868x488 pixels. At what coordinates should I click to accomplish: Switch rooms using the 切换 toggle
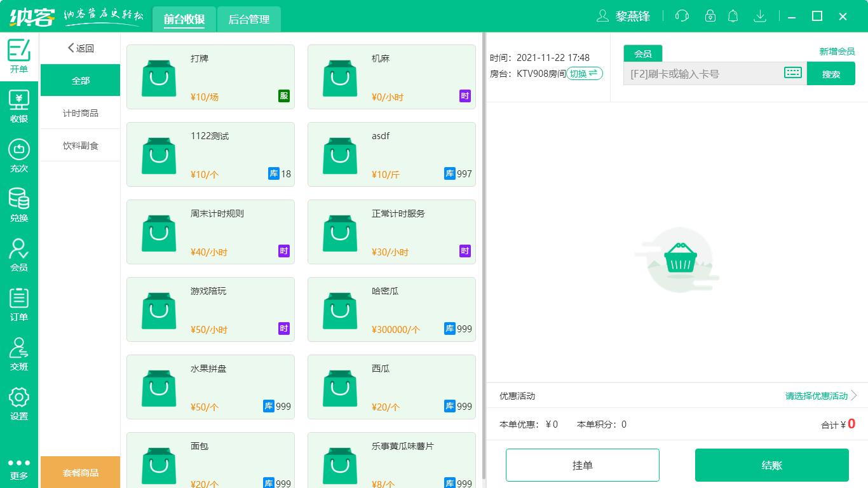click(x=583, y=73)
